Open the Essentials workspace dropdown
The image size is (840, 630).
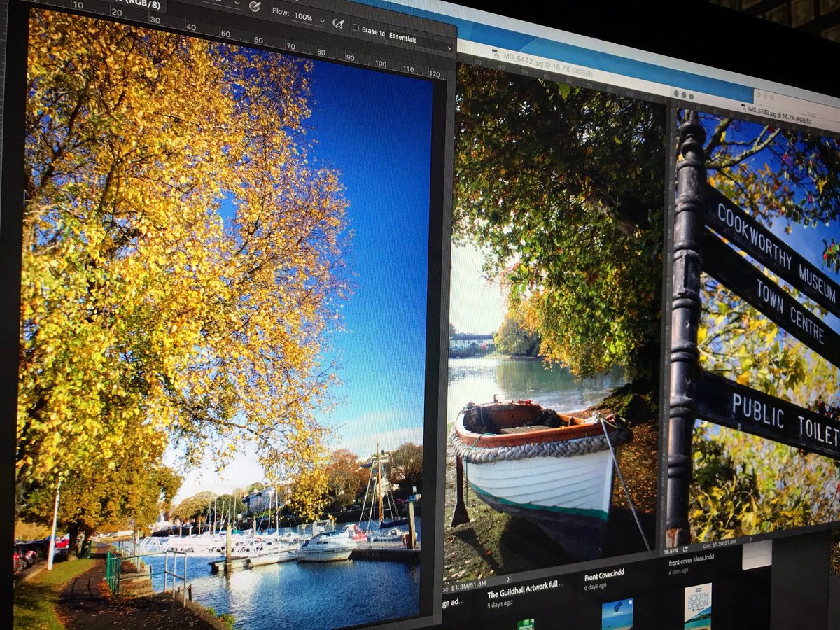pyautogui.click(x=420, y=40)
